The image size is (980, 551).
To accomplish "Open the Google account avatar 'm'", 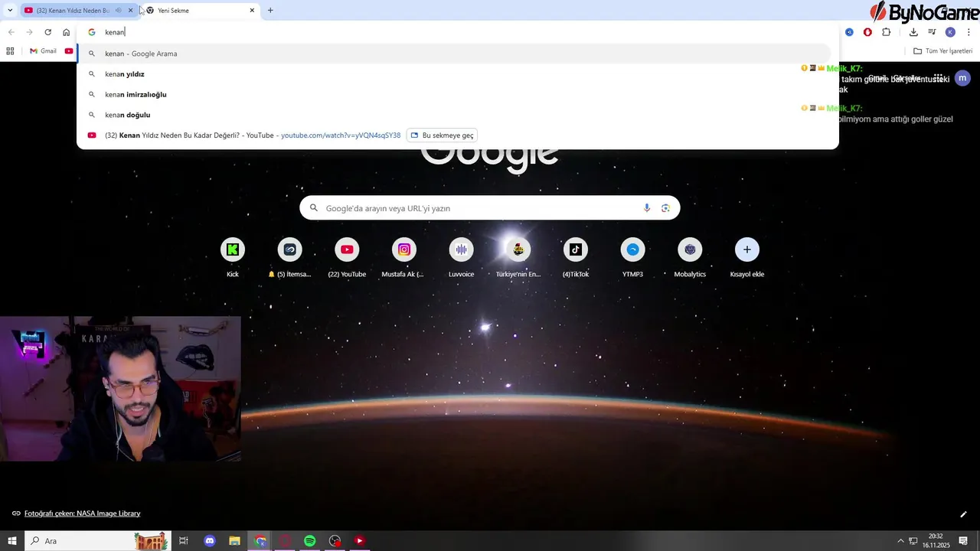I will pos(962,78).
